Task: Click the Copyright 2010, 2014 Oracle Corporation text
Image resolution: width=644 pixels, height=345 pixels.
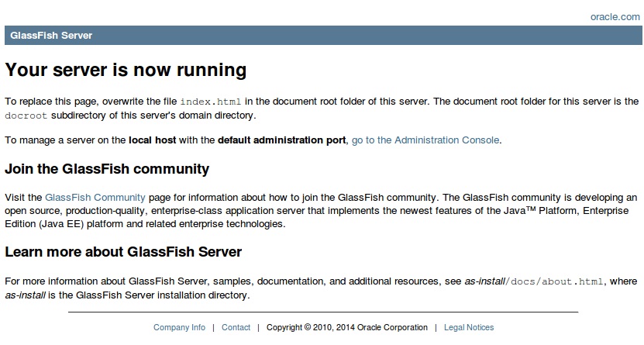Action: click(x=347, y=327)
